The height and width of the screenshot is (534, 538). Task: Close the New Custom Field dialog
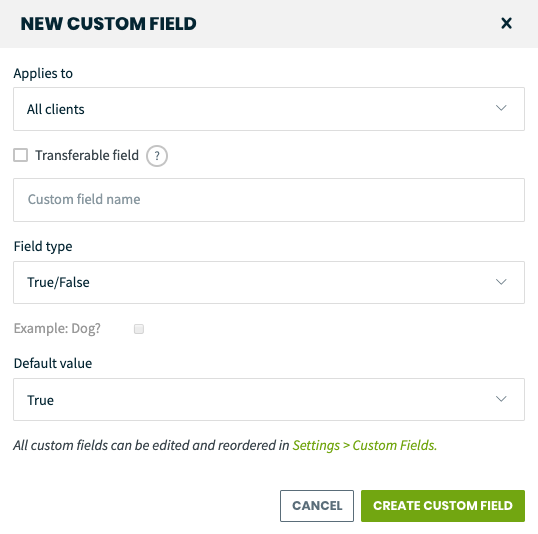(506, 23)
